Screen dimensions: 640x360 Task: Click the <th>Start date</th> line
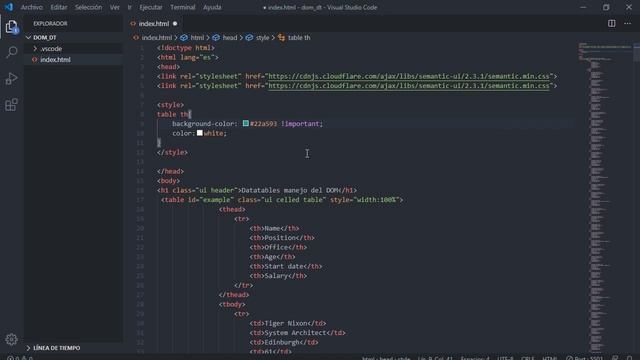(286, 266)
